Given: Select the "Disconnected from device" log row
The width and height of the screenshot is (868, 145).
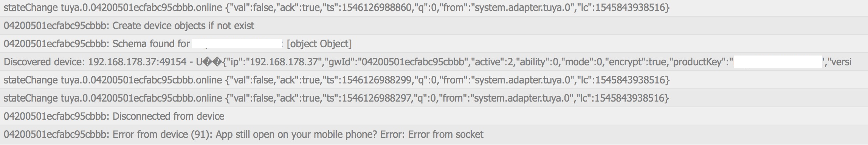Looking at the screenshot, I should [x=434, y=116].
